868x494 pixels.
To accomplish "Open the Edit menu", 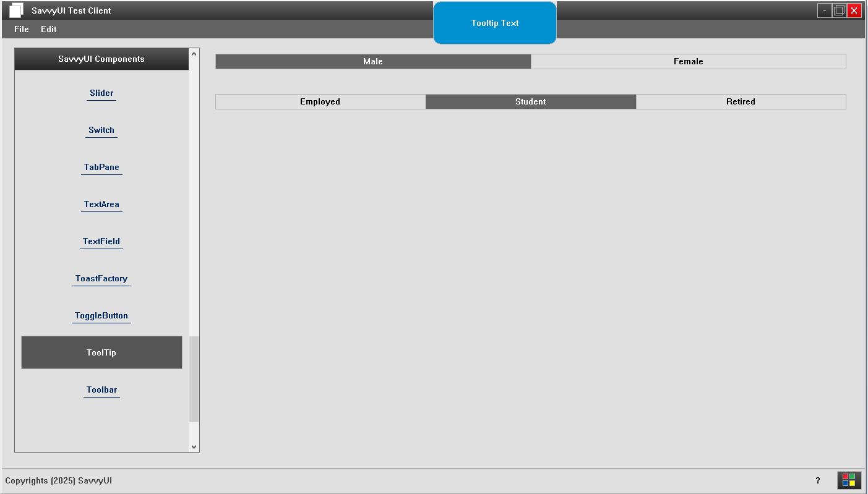I will [48, 29].
